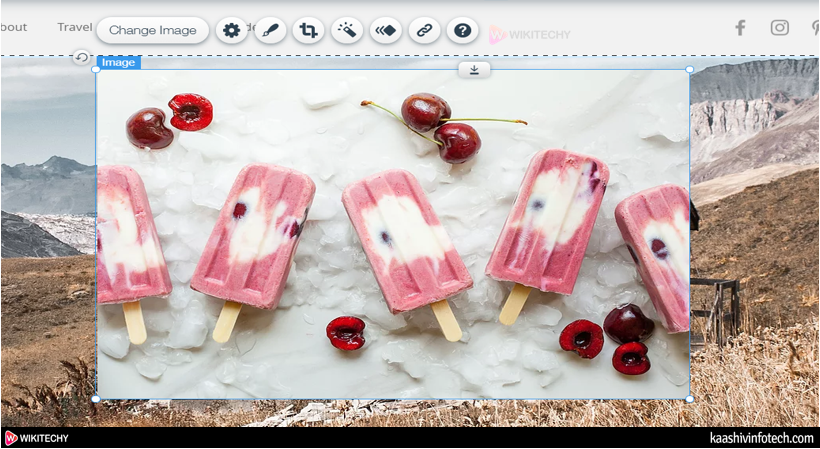This screenshot has width=820, height=449.
Task: Open the kaashivinfotech.com link in the footer
Action: 762,438
